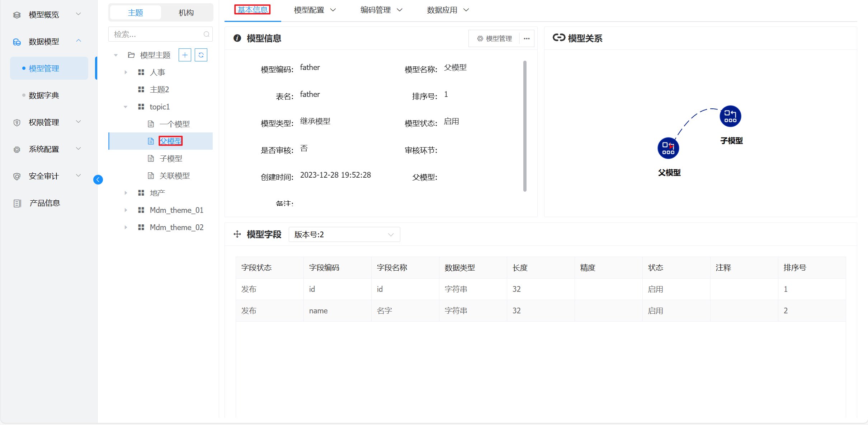Click the refresh model theme icon
This screenshot has width=868, height=425.
point(201,55)
